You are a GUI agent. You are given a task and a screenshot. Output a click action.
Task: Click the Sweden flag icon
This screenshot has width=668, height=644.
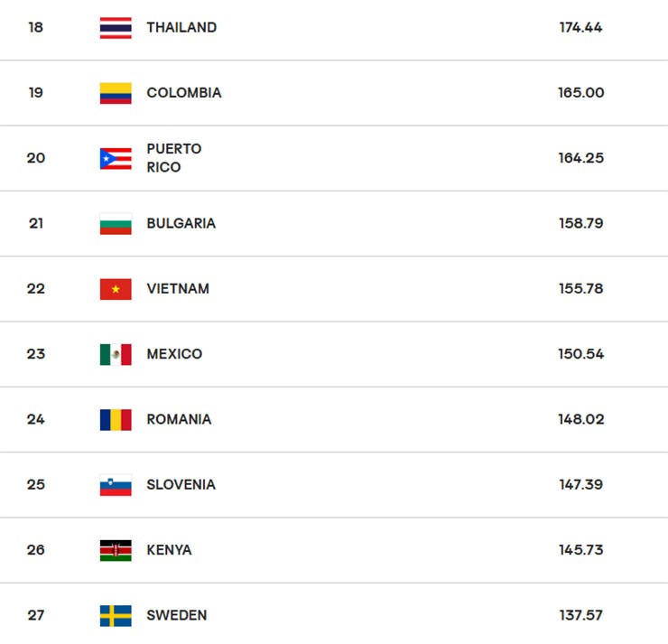coord(116,615)
